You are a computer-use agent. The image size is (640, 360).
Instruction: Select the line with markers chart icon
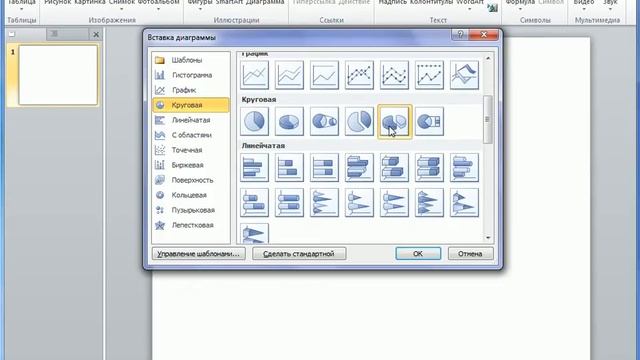point(359,75)
